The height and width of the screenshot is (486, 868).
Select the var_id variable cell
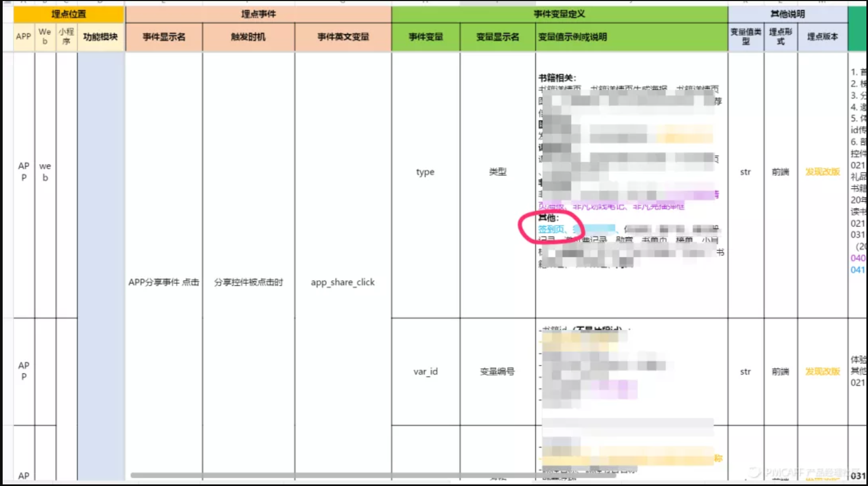[x=425, y=371]
